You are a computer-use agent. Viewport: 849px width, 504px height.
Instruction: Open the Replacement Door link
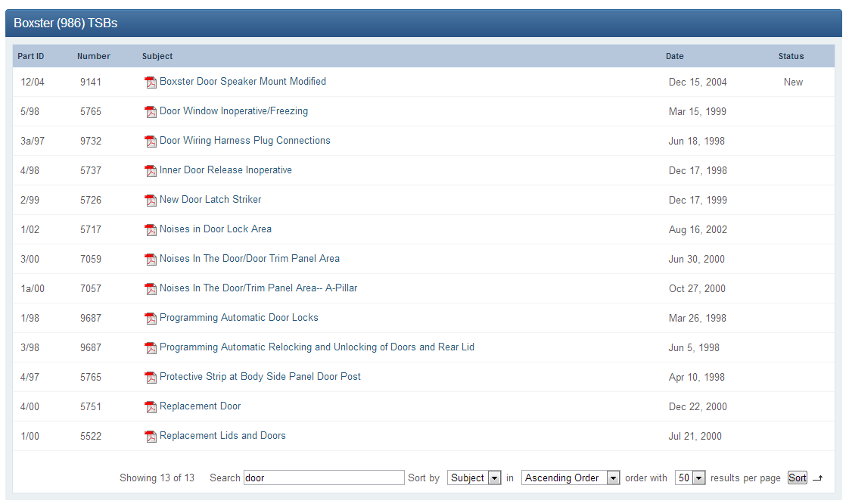200,406
